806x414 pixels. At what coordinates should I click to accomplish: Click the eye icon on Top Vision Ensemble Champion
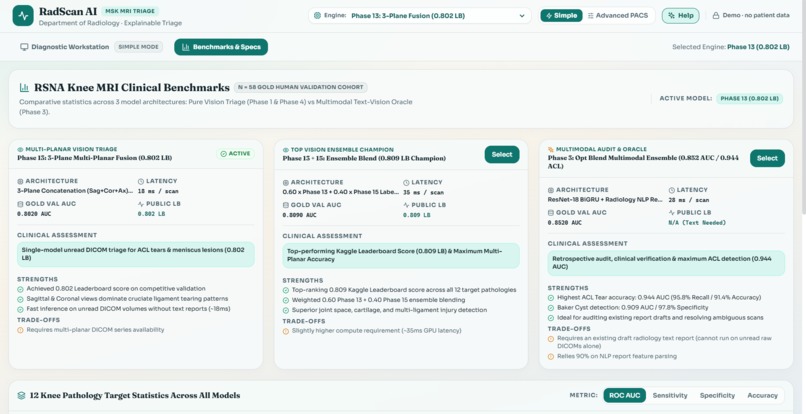(x=286, y=150)
